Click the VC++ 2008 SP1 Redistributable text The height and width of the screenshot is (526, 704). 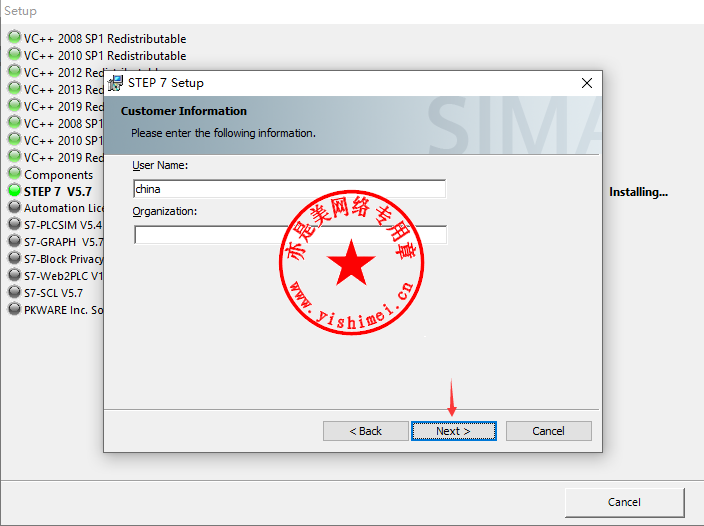[105, 39]
